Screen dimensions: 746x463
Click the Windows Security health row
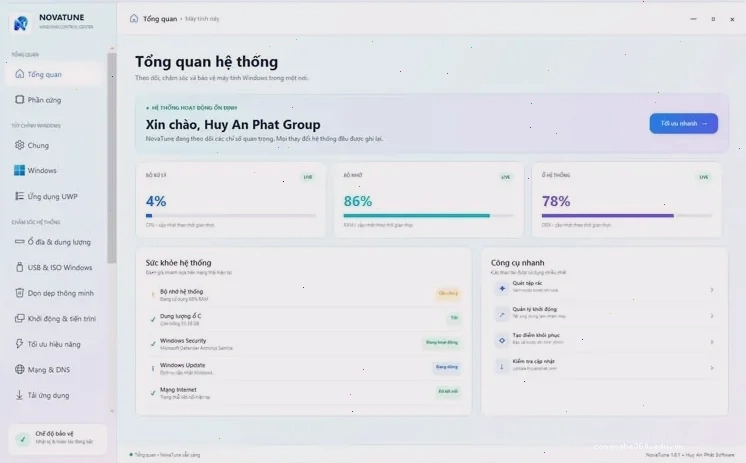[304, 344]
